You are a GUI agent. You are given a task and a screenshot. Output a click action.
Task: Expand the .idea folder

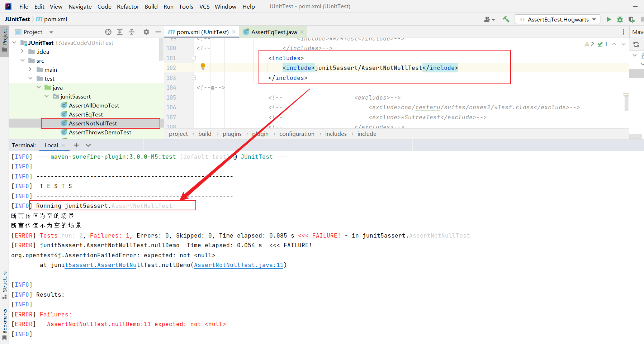click(22, 52)
